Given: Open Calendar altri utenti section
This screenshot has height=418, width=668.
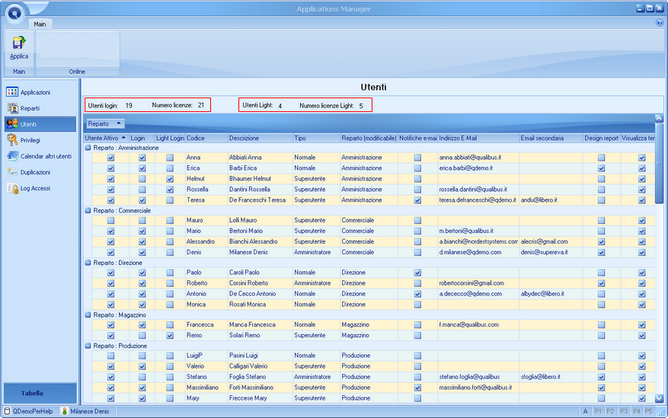Looking at the screenshot, I should [x=39, y=156].
